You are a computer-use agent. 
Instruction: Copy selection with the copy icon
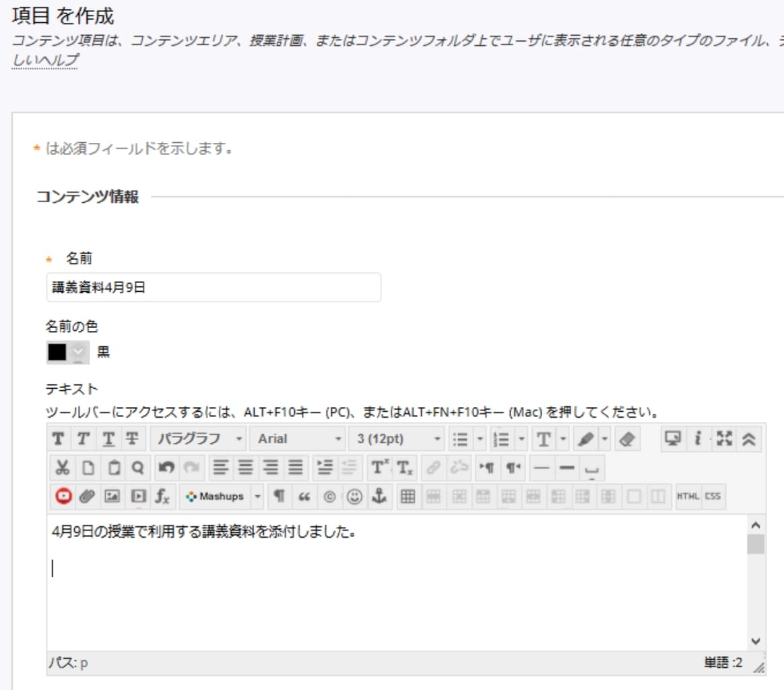tap(88, 468)
